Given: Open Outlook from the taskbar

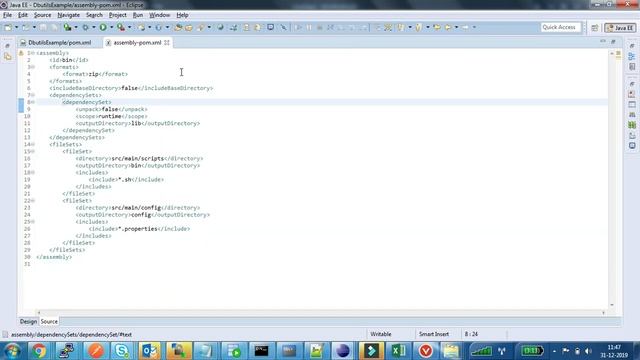Looking at the screenshot, I should (x=149, y=351).
